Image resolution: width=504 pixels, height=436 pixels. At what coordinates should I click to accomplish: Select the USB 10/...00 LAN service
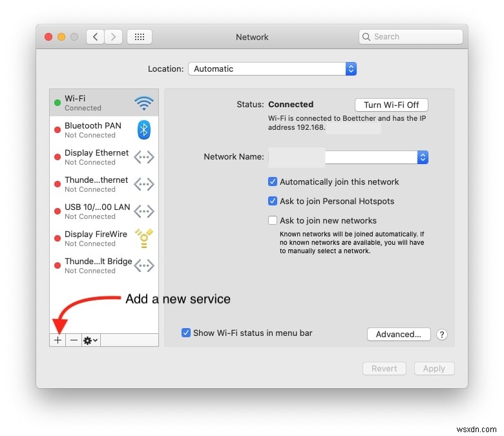(x=104, y=211)
